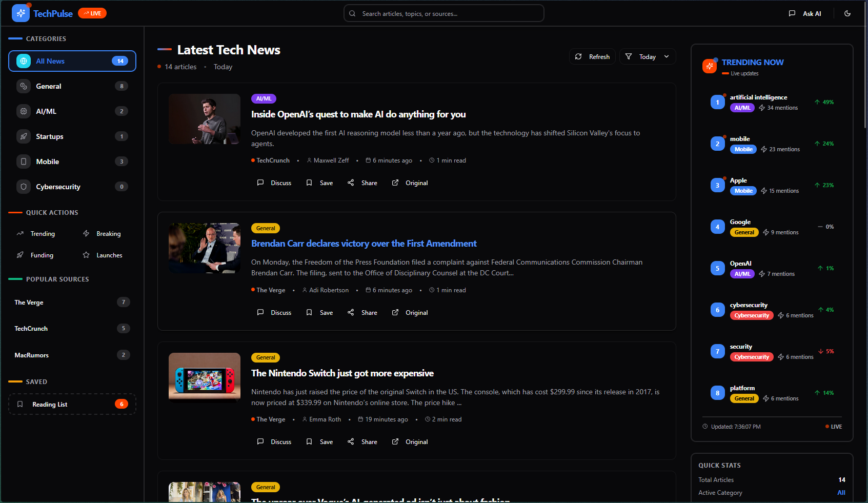Click author Maxwell Zeff
Viewport: 868px width, 503px height.
(x=331, y=160)
